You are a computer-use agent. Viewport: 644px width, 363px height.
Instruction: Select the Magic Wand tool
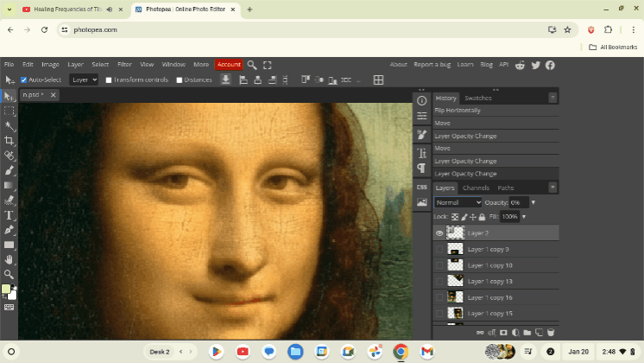click(x=9, y=126)
